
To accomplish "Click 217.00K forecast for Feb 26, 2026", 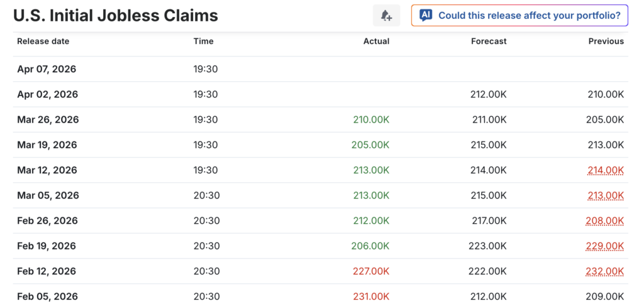I will click(489, 221).
